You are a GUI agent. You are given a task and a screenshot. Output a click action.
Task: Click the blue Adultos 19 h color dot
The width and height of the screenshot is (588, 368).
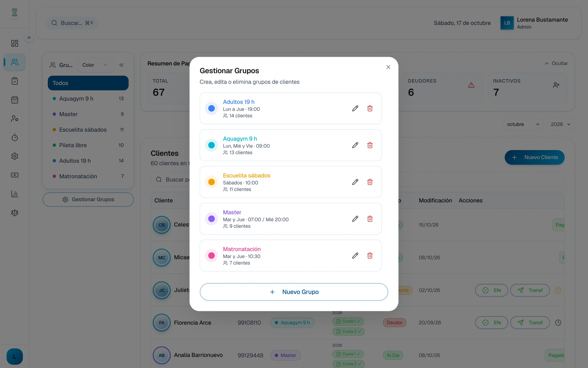click(x=212, y=108)
